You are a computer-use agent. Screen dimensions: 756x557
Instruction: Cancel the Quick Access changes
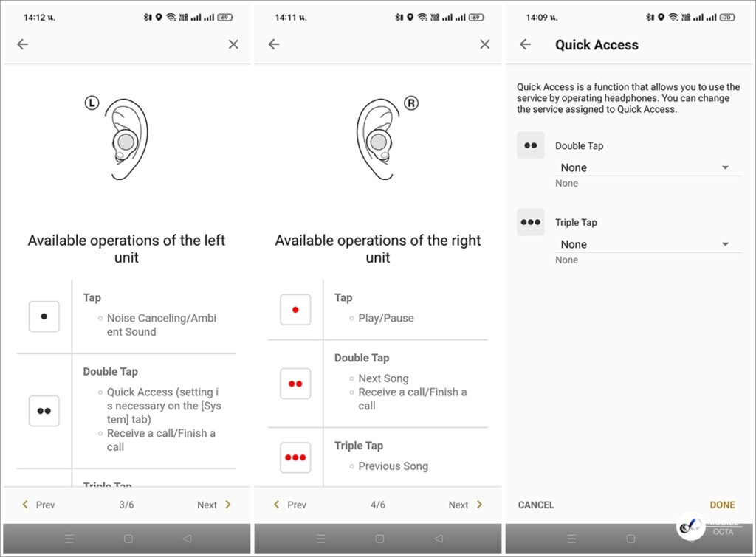pos(536,505)
